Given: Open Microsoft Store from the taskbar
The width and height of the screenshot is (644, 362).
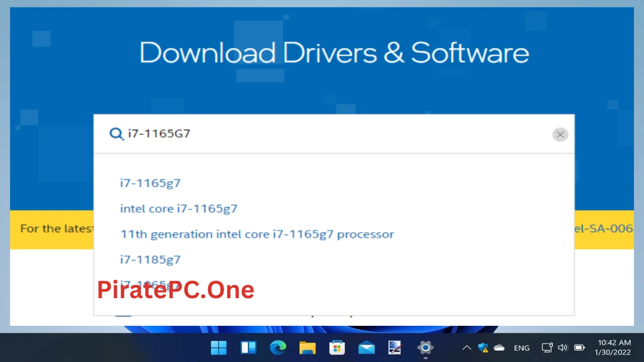Looking at the screenshot, I should tap(337, 347).
